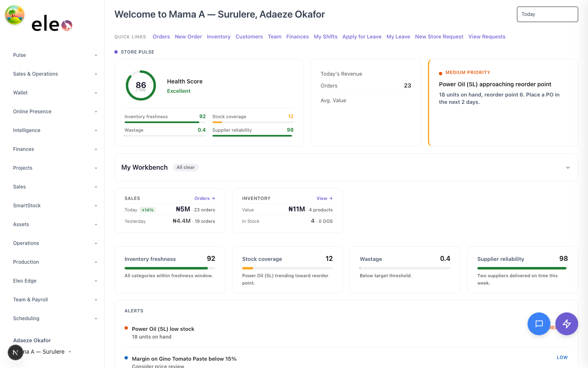This screenshot has height=368, width=588.
Task: Expand the Pulse sidebar section
Action: [55, 55]
